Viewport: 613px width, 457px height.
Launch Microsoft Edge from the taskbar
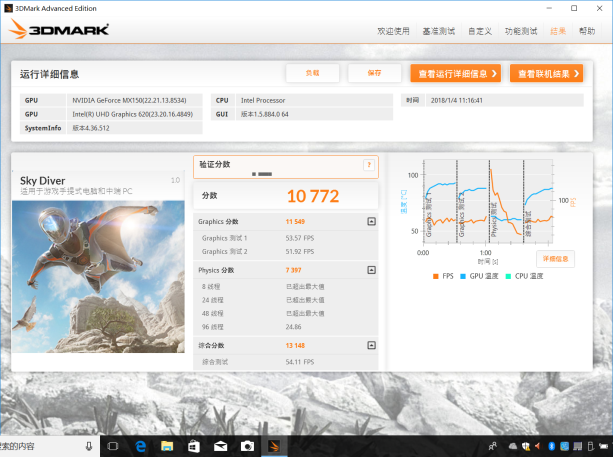pyautogui.click(x=140, y=446)
